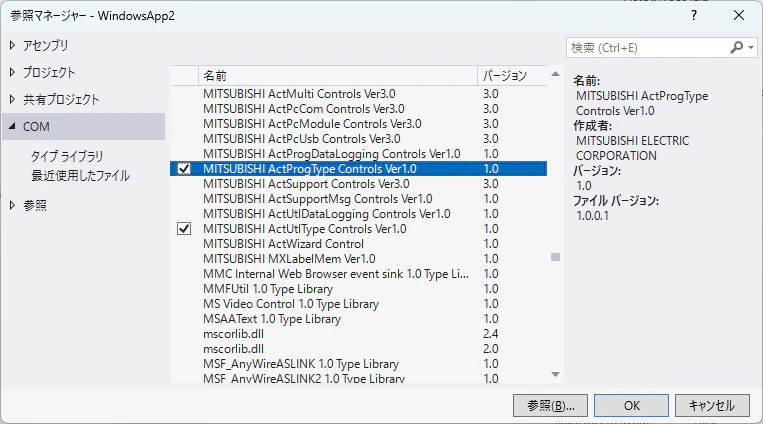Select タイプ ライブラリ under COM
763x424 pixels.
[67, 156]
